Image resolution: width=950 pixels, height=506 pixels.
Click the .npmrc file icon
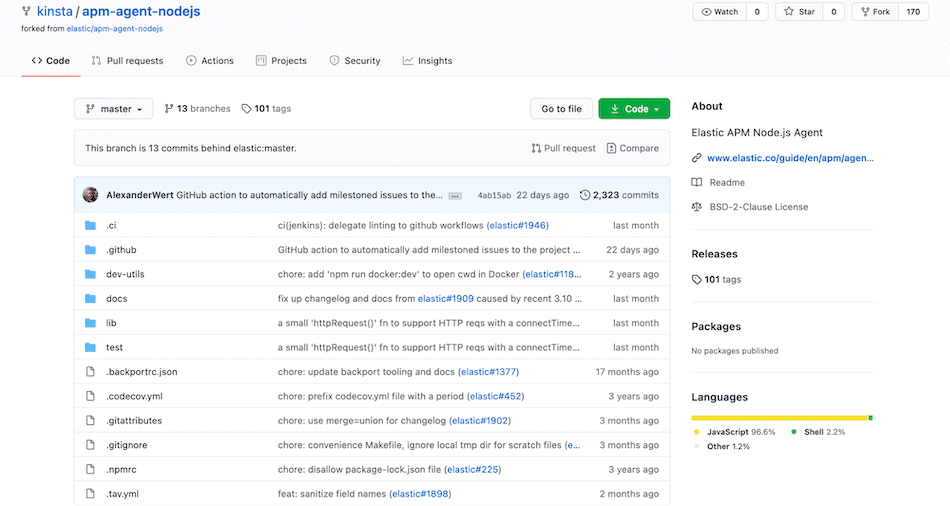[91, 469]
